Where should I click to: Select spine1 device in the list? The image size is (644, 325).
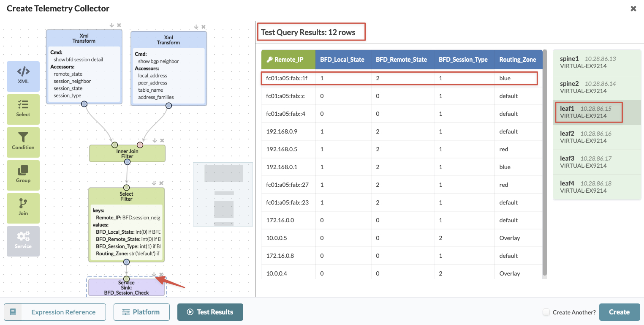point(597,63)
